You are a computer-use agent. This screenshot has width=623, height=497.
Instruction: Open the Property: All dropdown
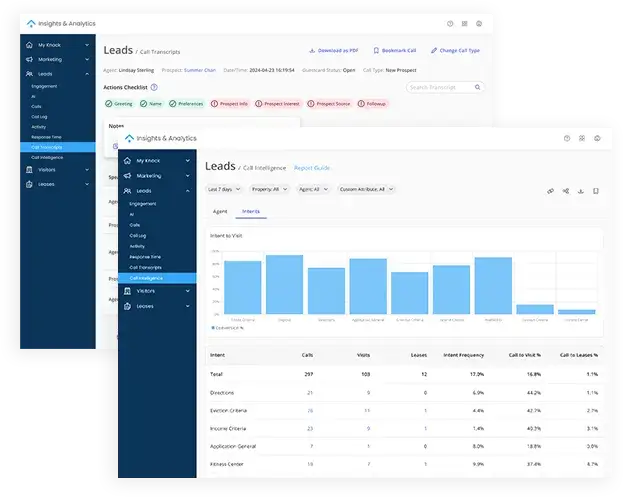269,190
